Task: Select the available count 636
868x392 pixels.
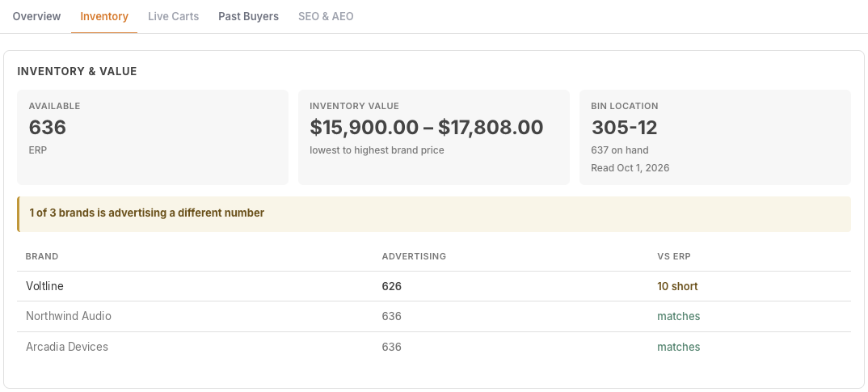Action: point(48,128)
